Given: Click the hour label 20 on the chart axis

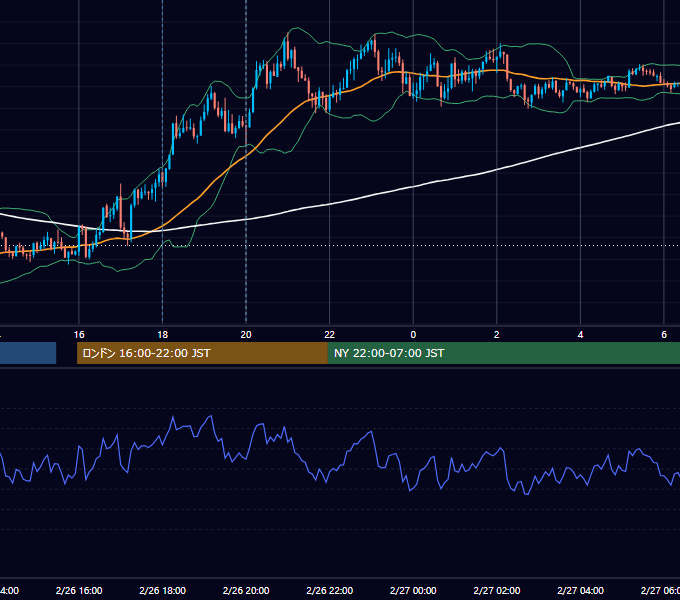Looking at the screenshot, I should click(x=246, y=335).
